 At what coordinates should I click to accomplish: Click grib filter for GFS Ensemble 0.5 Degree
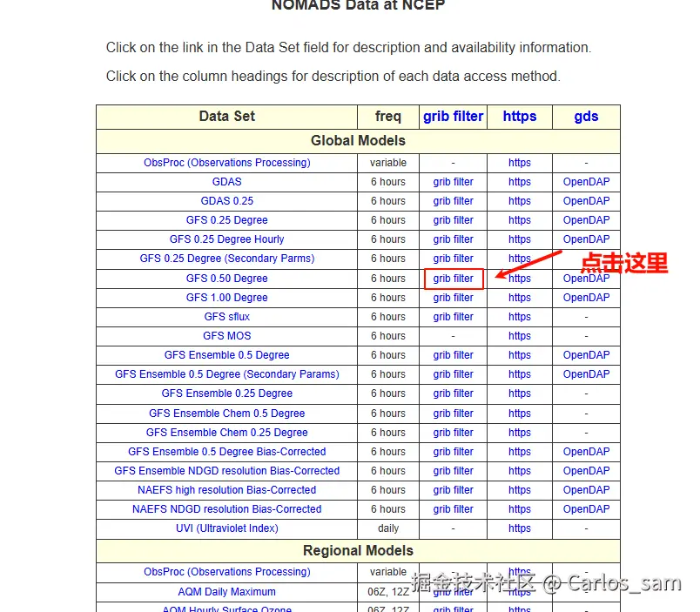pyautogui.click(x=453, y=355)
